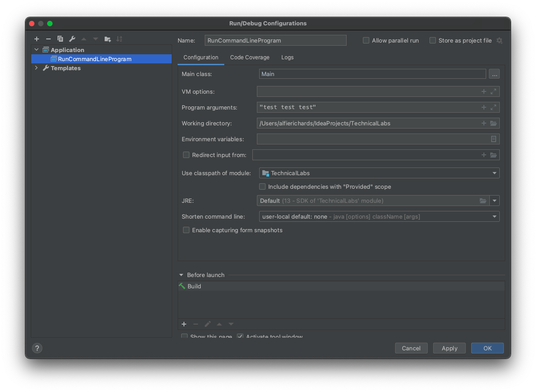Edit environment variables list icon

click(x=493, y=139)
